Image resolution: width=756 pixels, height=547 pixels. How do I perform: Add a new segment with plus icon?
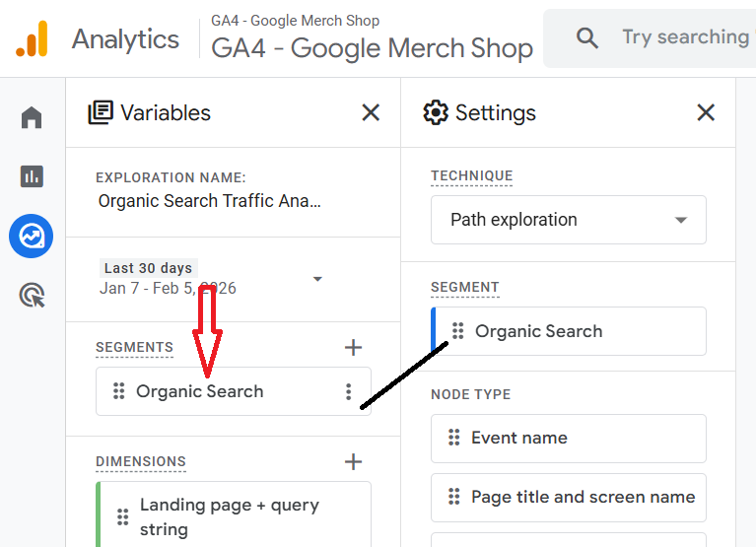[x=353, y=347]
